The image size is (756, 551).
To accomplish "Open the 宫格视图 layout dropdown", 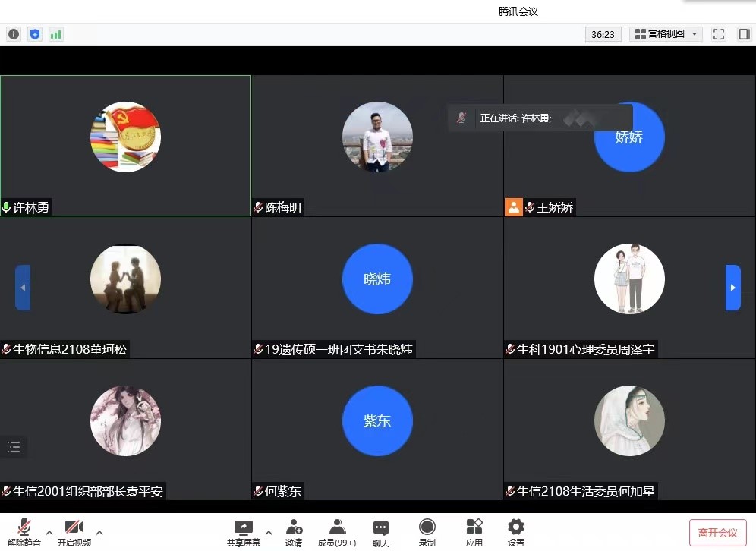I will [x=666, y=34].
